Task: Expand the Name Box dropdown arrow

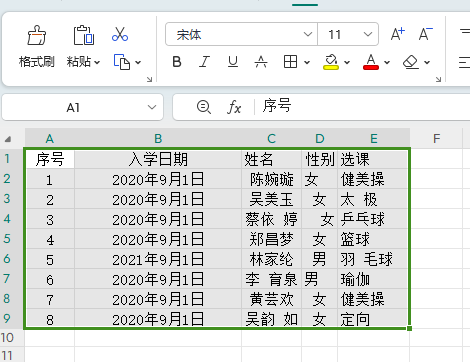Action: 152,107
